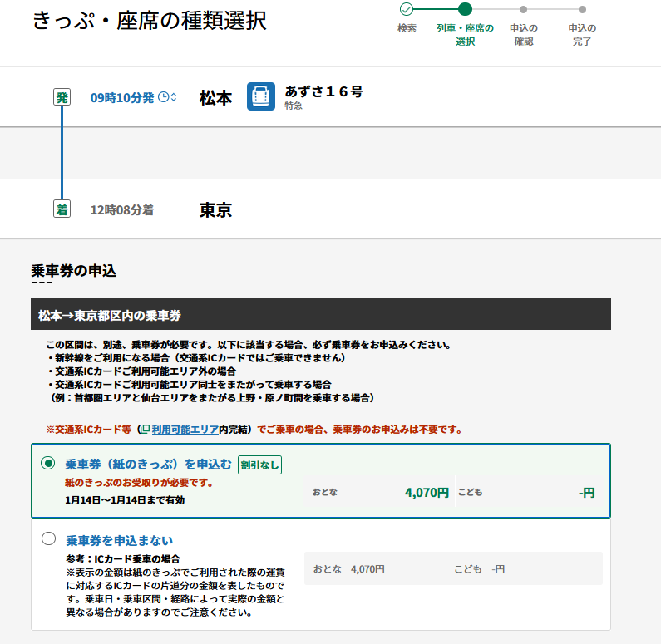Click the 松本→東京都区内の乗車券 header bar
661x644 pixels.
point(321,314)
